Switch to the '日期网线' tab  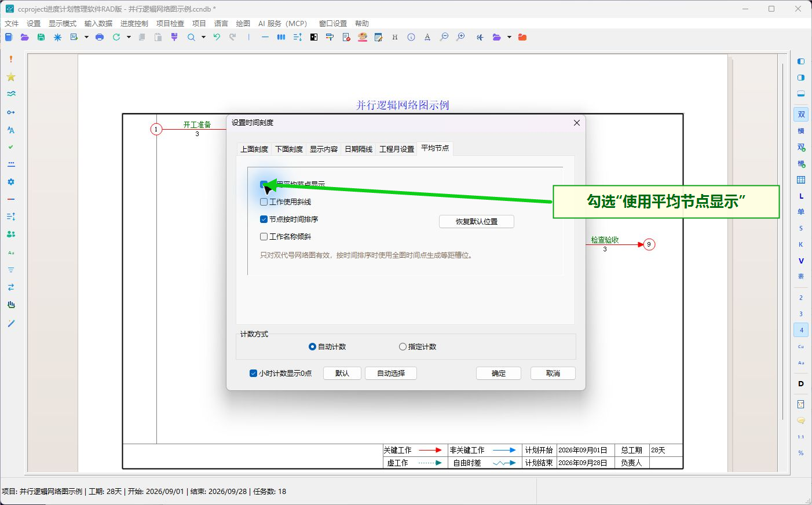coord(359,149)
